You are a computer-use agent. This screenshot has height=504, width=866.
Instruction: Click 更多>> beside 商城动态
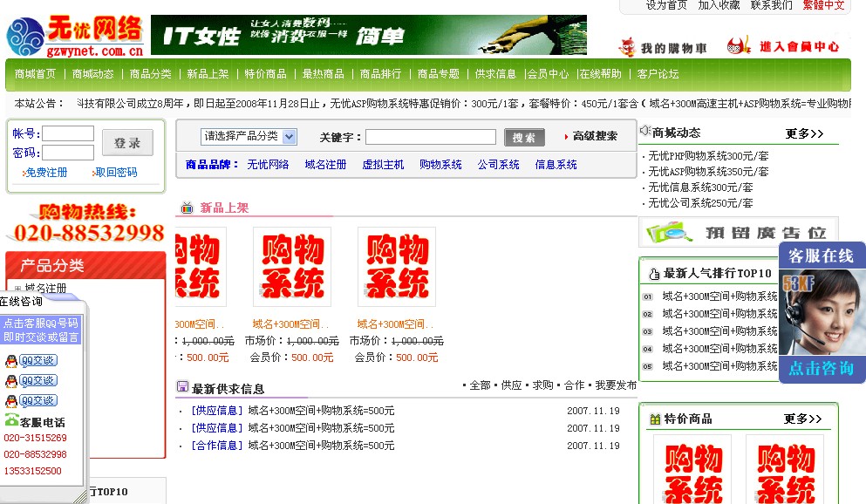point(804,133)
